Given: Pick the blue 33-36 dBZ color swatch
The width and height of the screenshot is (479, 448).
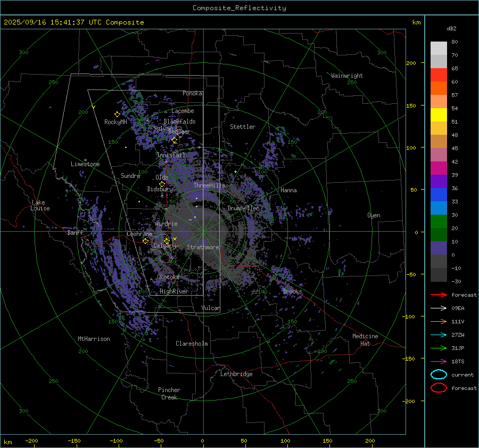Looking at the screenshot, I should (x=439, y=195).
